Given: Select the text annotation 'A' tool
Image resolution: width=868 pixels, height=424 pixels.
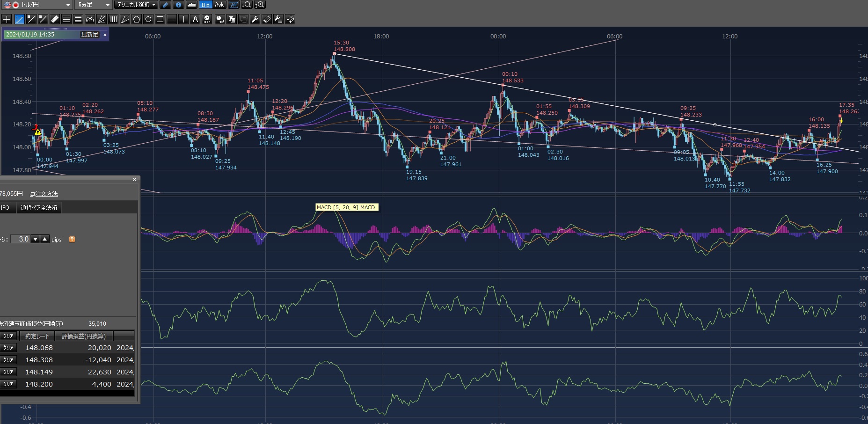Looking at the screenshot, I should [195, 19].
